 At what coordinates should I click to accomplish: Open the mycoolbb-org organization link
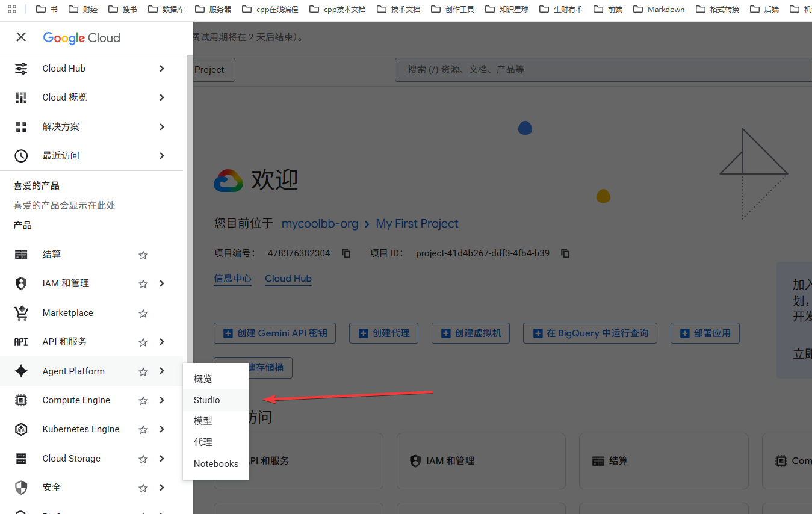320,223
